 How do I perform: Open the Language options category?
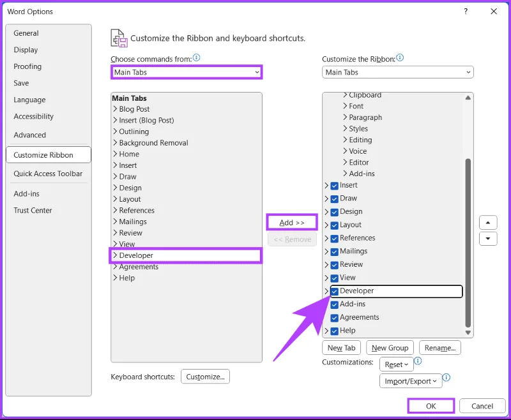(x=29, y=100)
